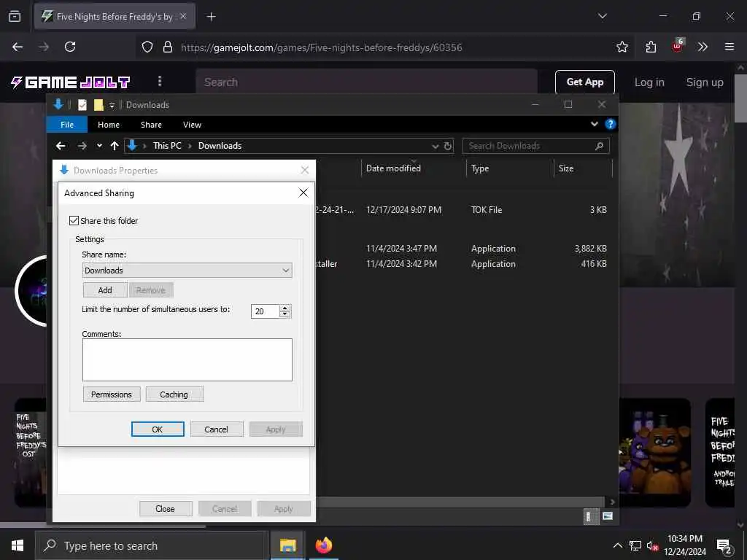The height and width of the screenshot is (560, 747).
Task: Click This PC in the address breadcrumb
Action: point(167,146)
